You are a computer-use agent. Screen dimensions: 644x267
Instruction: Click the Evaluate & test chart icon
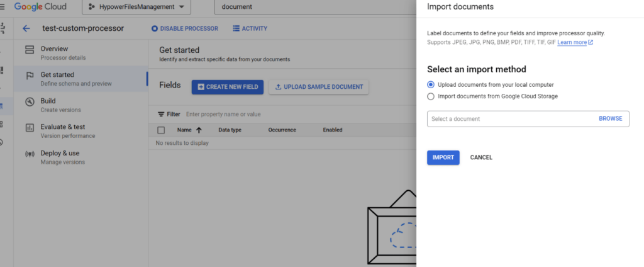(x=29, y=128)
